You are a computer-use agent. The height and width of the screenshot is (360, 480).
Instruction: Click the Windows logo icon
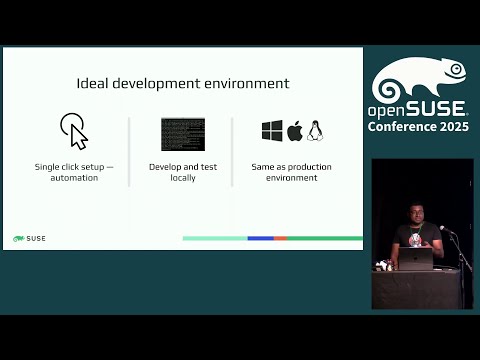click(x=272, y=131)
